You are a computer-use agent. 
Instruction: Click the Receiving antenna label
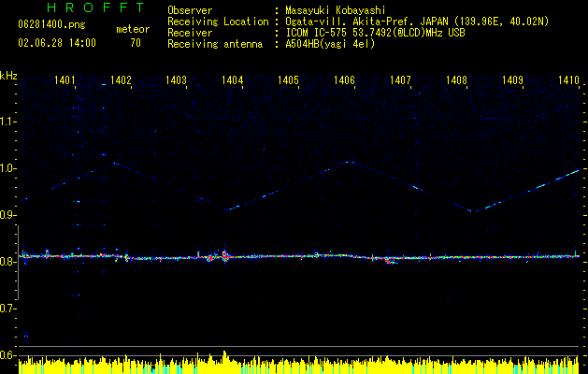coord(215,44)
